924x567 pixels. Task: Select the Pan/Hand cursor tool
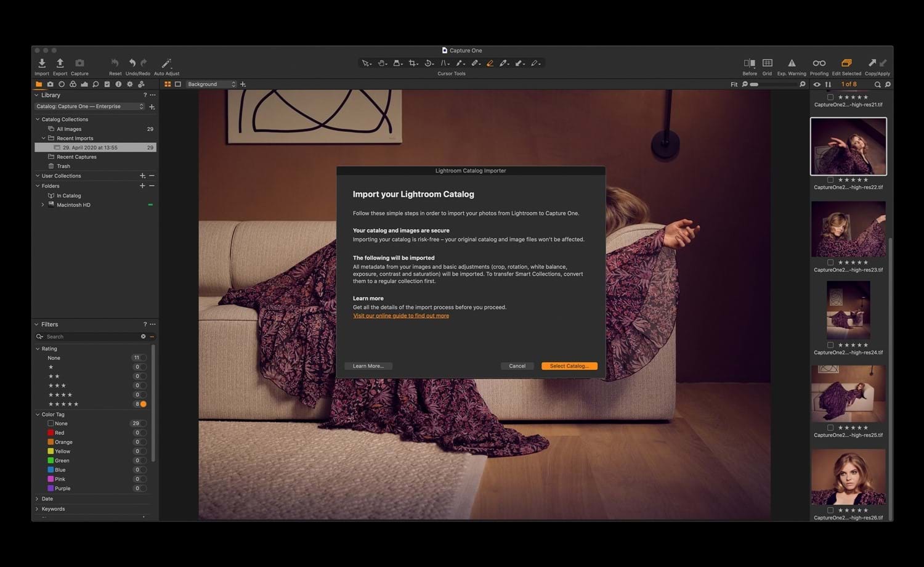(x=382, y=63)
